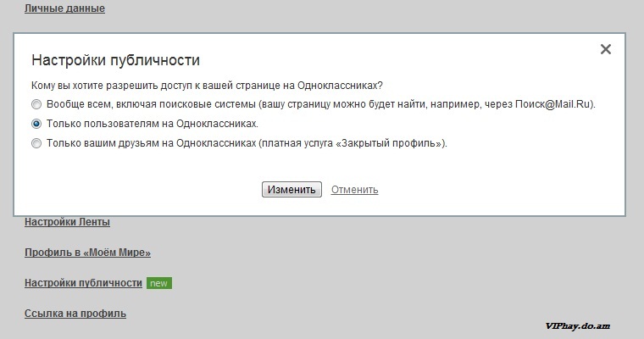
Task: Open the 'Ссылка на профиль' link
Action: point(75,314)
